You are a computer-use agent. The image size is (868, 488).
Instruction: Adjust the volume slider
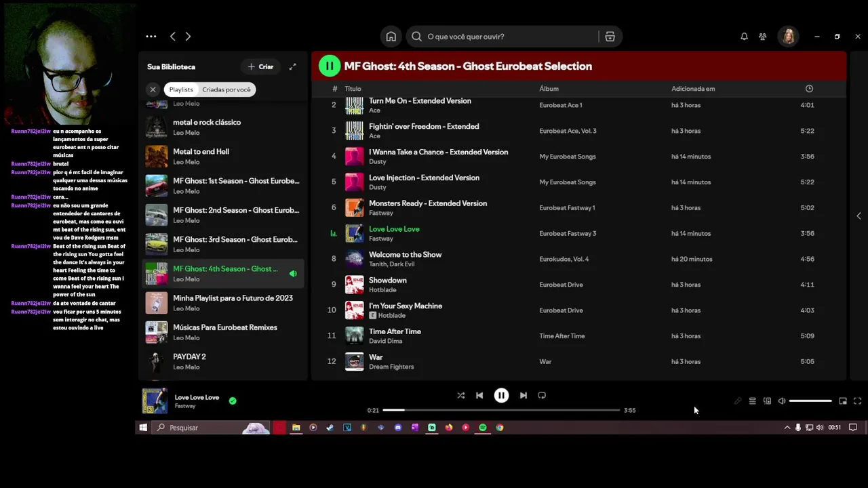(810, 401)
